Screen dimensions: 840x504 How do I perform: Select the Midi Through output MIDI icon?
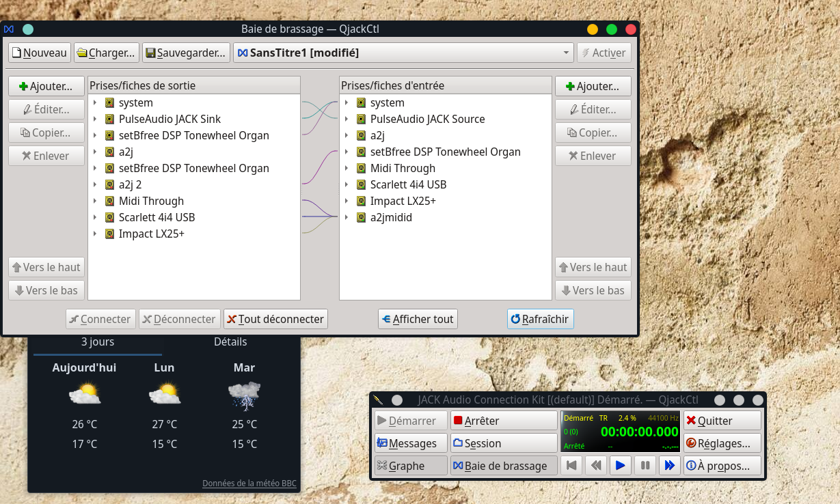(x=109, y=201)
